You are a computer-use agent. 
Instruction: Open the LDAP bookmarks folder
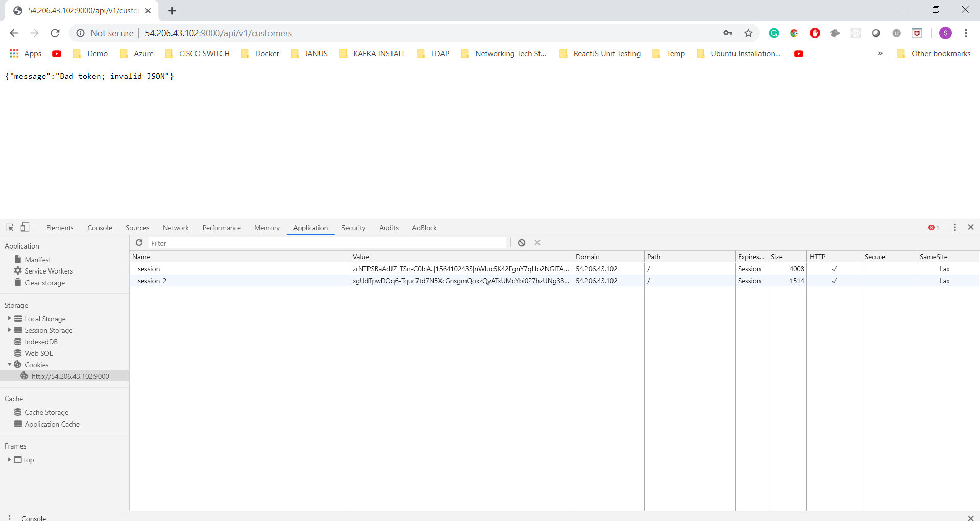[433, 54]
